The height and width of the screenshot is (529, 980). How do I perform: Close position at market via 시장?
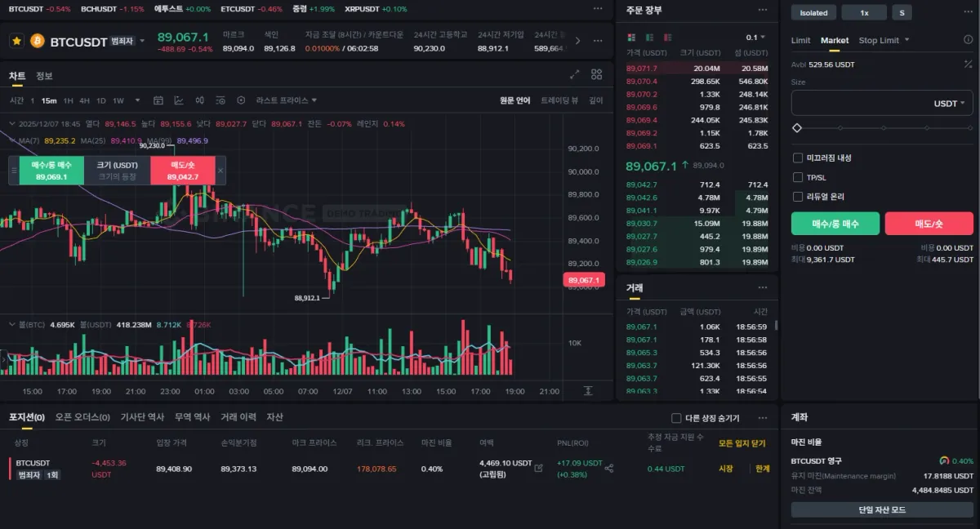click(725, 469)
